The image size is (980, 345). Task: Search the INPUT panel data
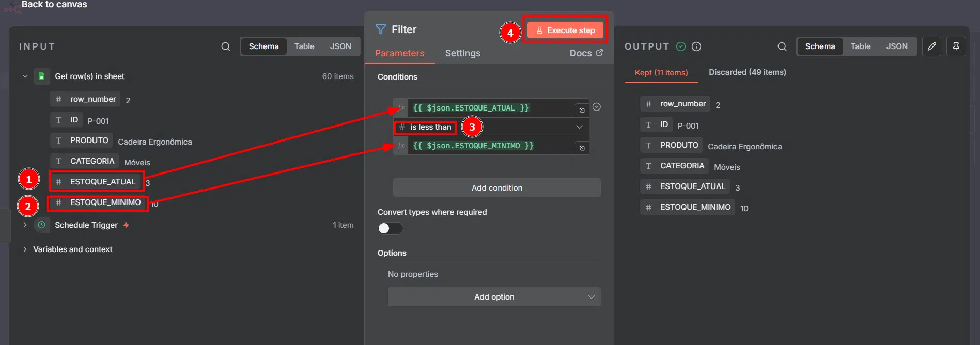[226, 46]
